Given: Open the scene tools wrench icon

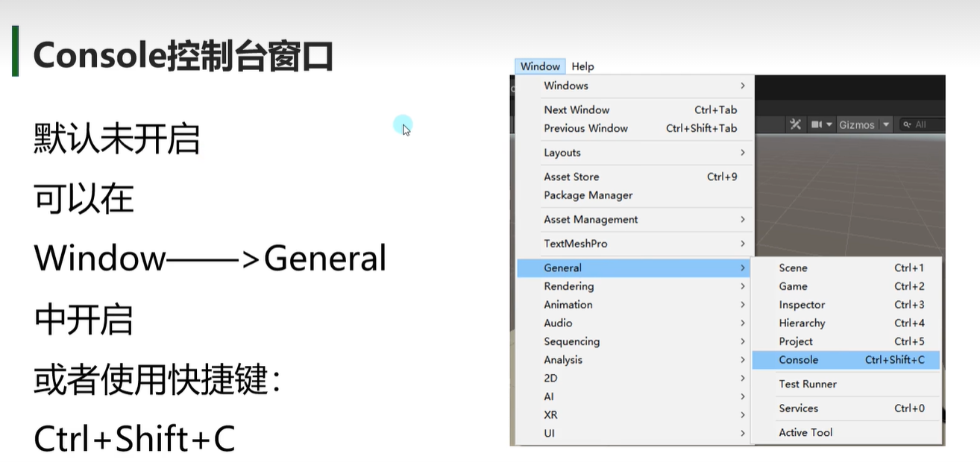Looking at the screenshot, I should point(795,124).
